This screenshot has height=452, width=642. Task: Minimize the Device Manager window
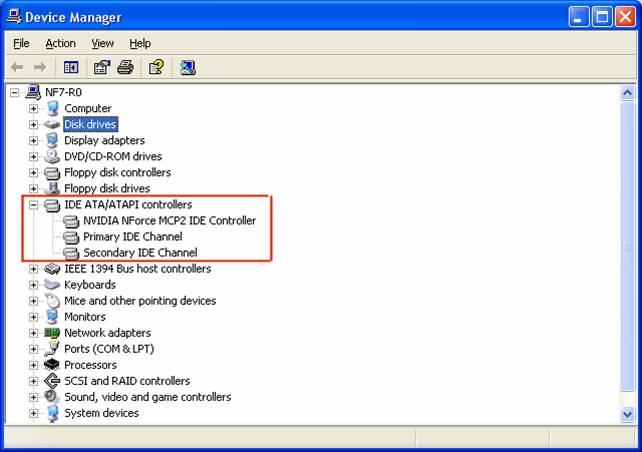coord(579,17)
